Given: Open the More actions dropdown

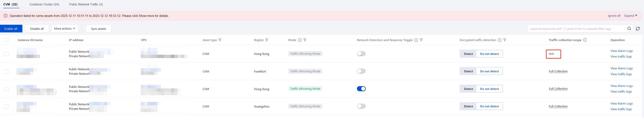Looking at the screenshot, I should pos(64,29).
